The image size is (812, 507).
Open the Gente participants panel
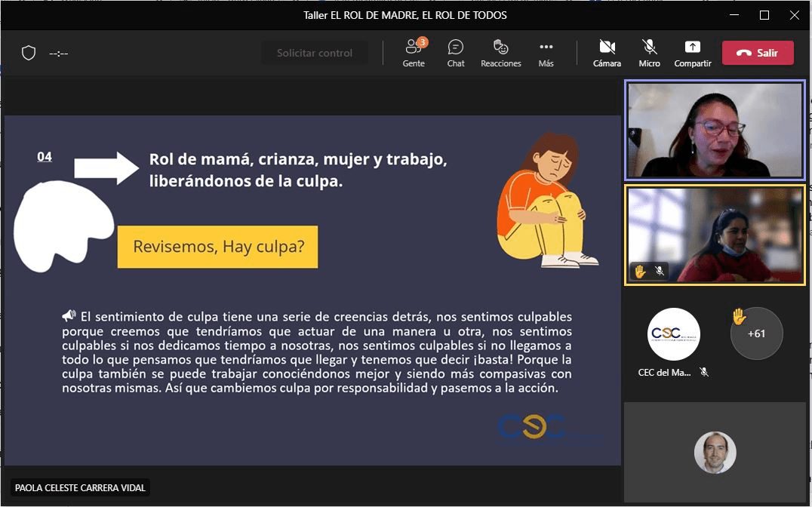[414, 53]
